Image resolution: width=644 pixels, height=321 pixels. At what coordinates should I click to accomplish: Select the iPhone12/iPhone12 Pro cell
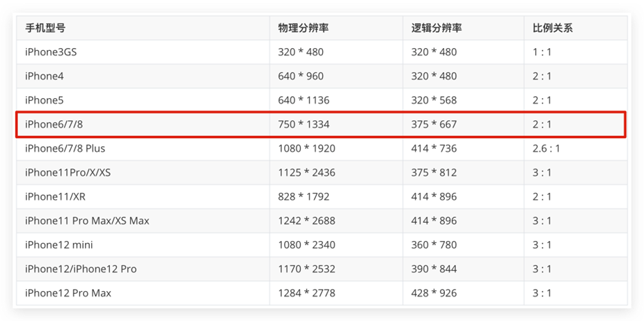pos(81,269)
